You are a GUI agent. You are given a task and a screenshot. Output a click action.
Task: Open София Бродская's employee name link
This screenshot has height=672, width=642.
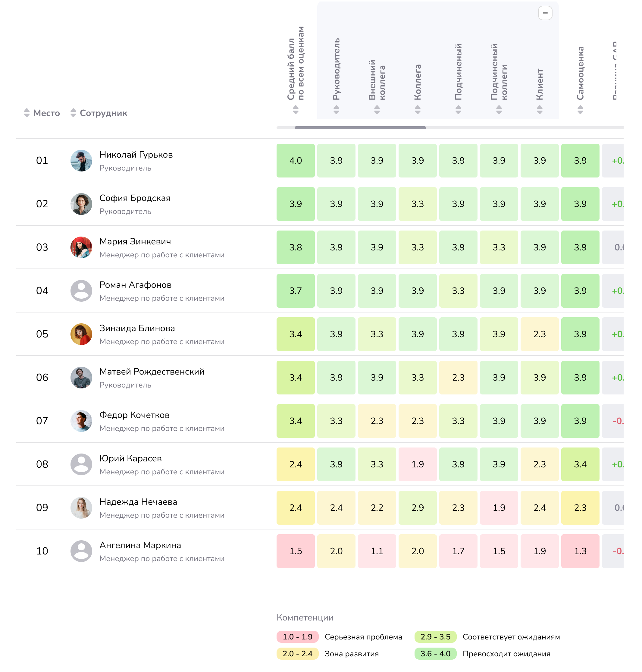(135, 198)
